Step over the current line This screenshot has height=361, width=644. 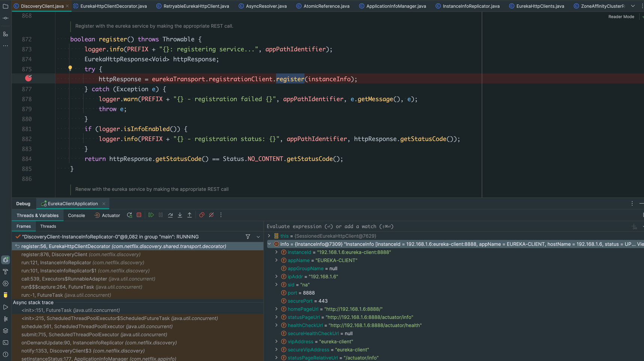pos(170,215)
